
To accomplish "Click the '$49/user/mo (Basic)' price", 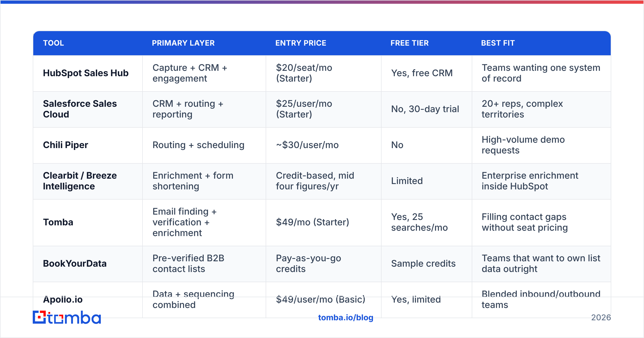I will tap(321, 300).
